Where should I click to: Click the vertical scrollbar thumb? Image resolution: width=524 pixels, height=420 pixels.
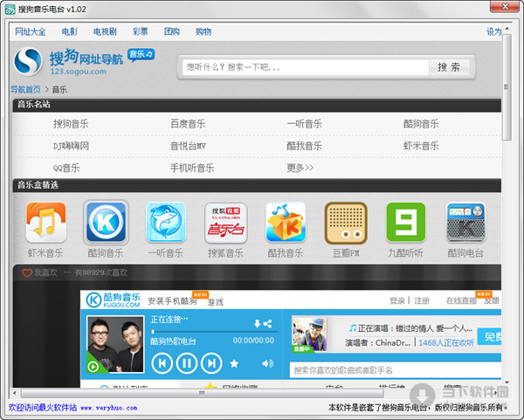[x=507, y=87]
